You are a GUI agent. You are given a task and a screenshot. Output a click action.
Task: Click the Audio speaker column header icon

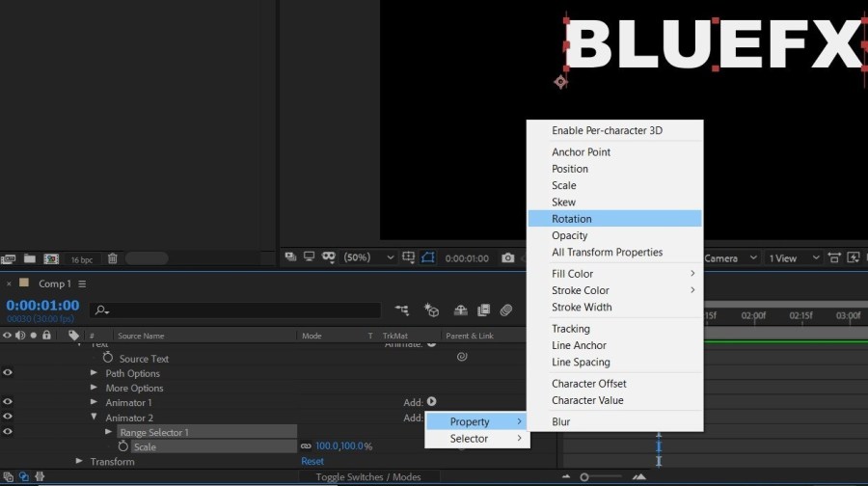(20, 336)
